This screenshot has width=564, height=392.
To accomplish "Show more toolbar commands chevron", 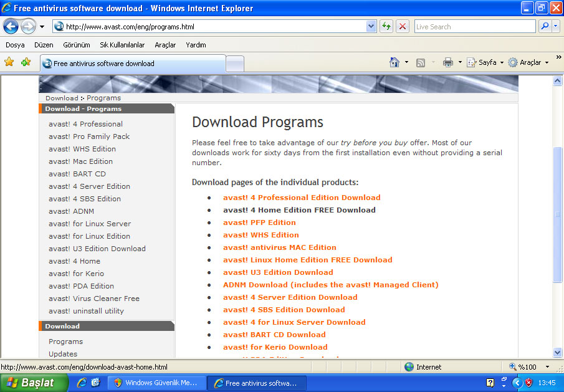I will 558,57.
